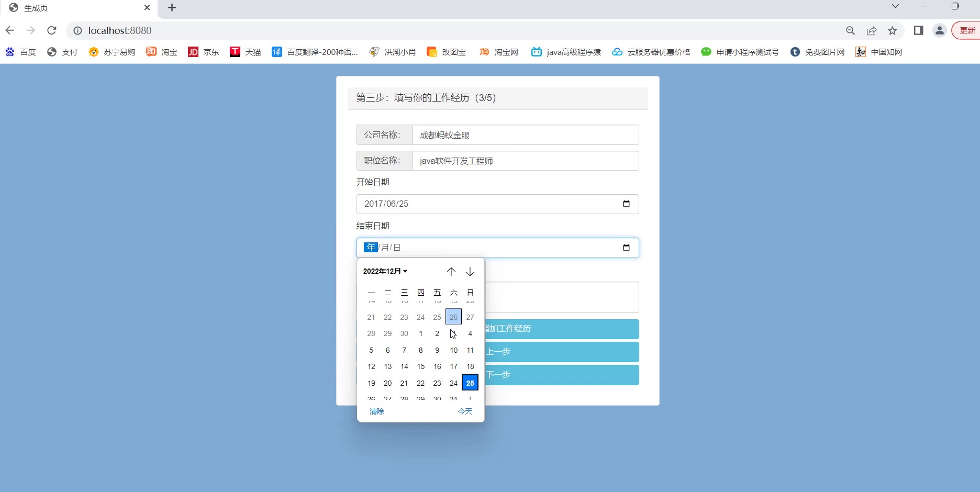Click the 职位名称 input field
The height and width of the screenshot is (492, 980).
[526, 161]
